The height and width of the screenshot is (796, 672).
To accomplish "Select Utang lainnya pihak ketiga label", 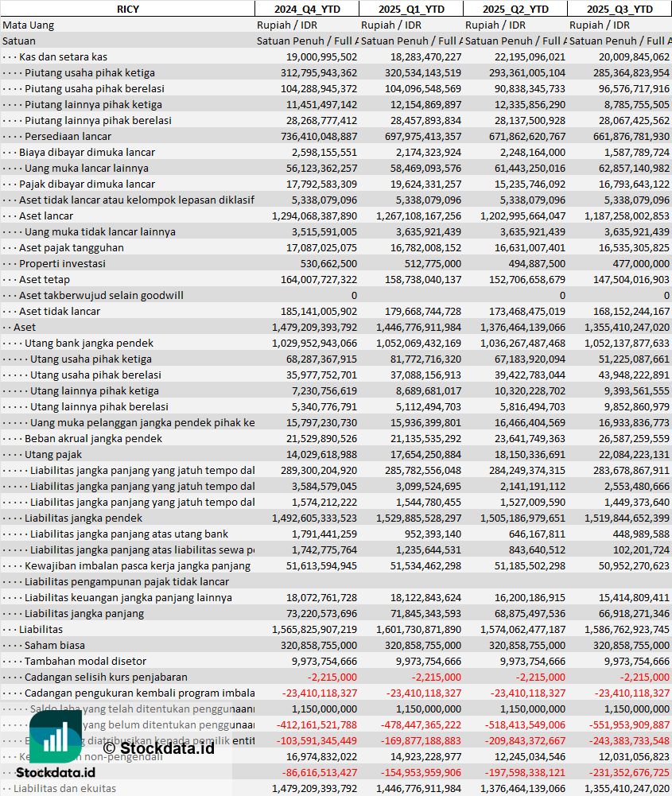I will (95, 391).
